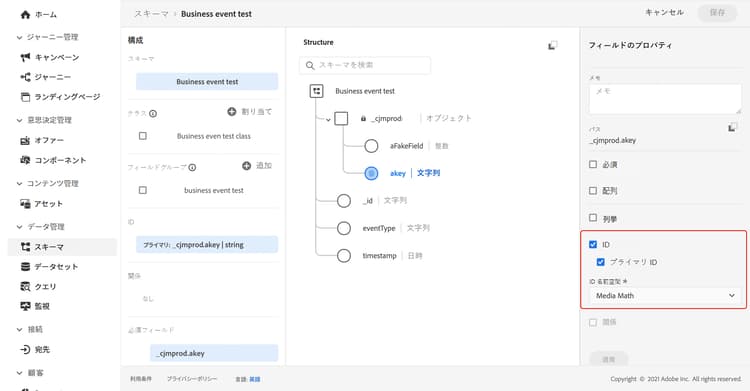
Task: Open 監視 monitoring in the sidebar
Action: pyautogui.click(x=35, y=306)
